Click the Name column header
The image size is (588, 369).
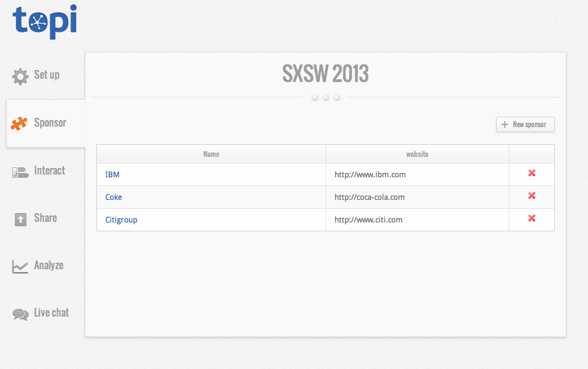[211, 154]
